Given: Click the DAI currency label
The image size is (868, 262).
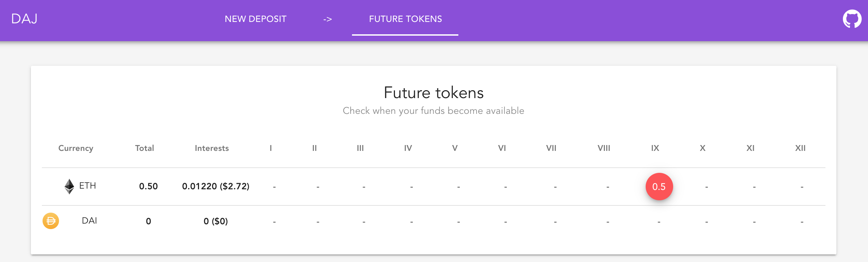Looking at the screenshot, I should click(x=89, y=221).
